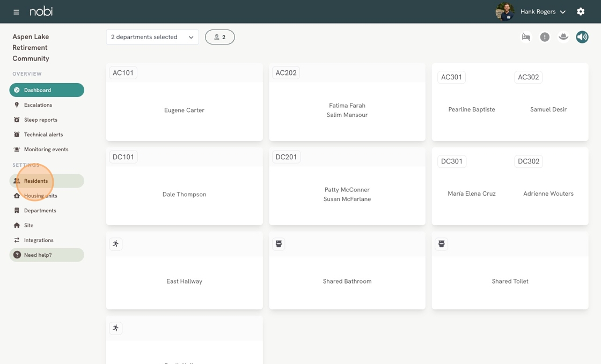Screen dimensions: 601x364
Task: Open Technical alerts section
Action: [43, 135]
